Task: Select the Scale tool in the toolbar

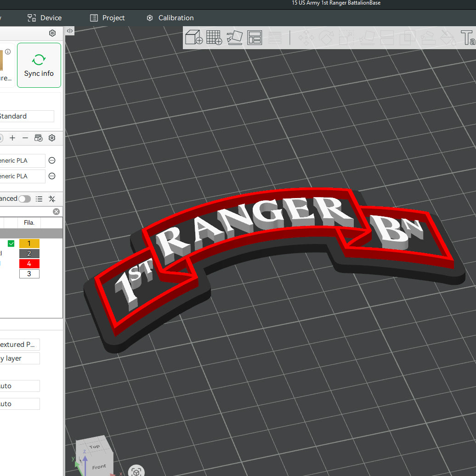Action: (x=346, y=38)
